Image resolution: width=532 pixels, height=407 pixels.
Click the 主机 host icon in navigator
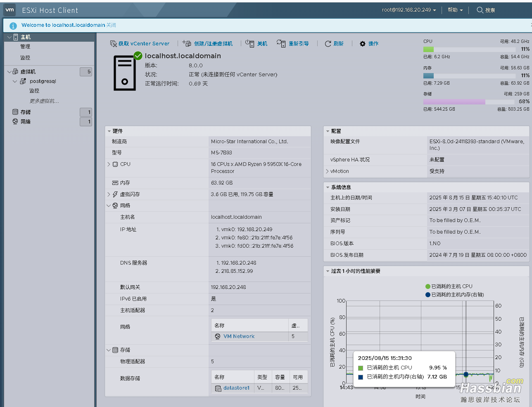[x=16, y=37]
